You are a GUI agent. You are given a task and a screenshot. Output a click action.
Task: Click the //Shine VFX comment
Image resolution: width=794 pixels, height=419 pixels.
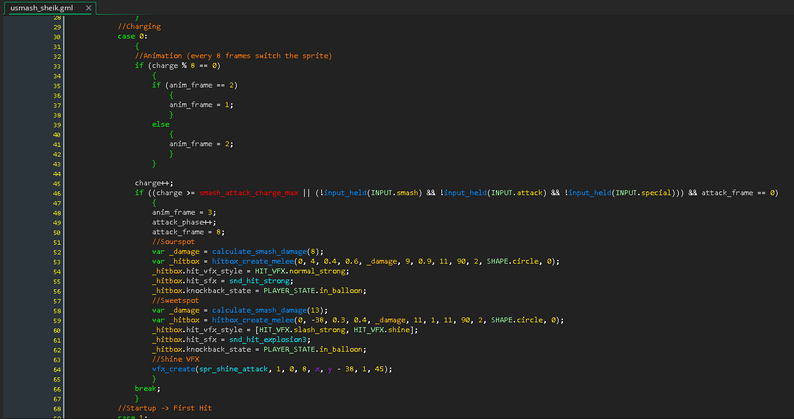176,359
